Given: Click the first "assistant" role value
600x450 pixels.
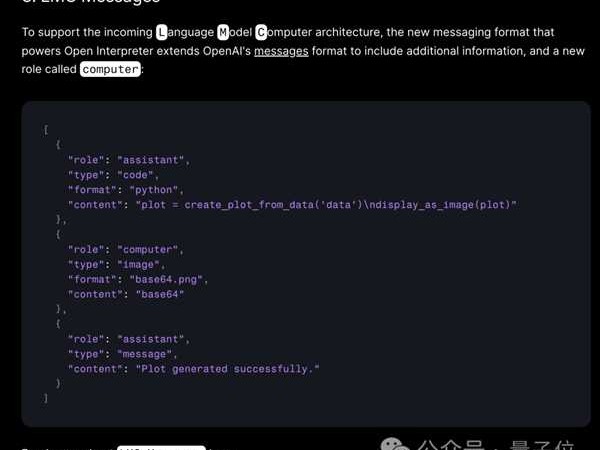Looking at the screenshot, I should (153, 159).
